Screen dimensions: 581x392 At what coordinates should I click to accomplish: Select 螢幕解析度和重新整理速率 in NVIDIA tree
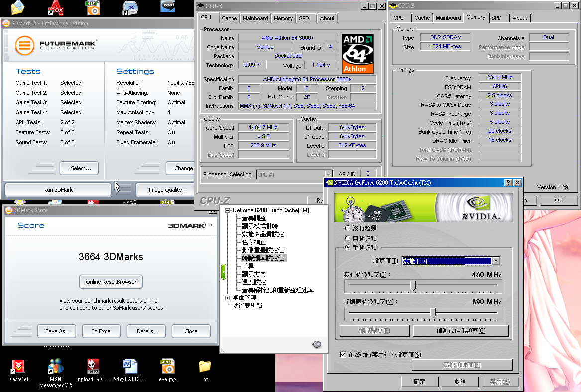point(278,290)
